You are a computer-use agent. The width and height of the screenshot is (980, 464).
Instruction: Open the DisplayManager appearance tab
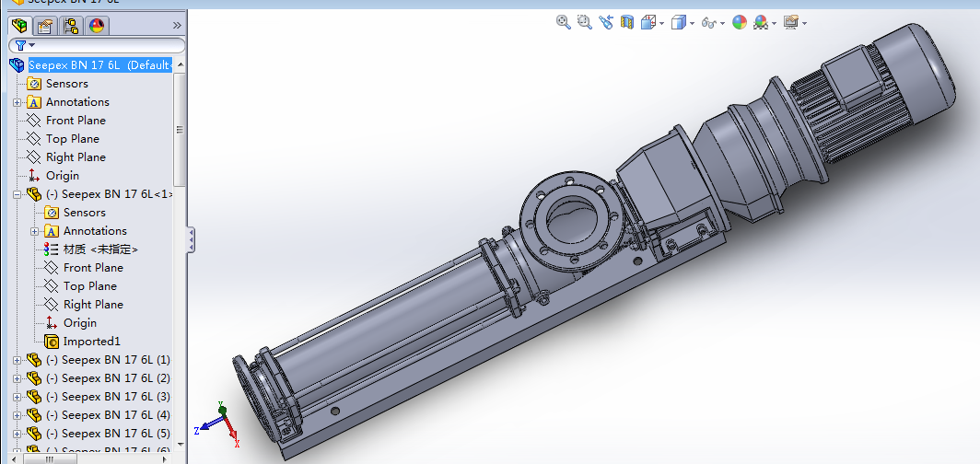[x=98, y=26]
